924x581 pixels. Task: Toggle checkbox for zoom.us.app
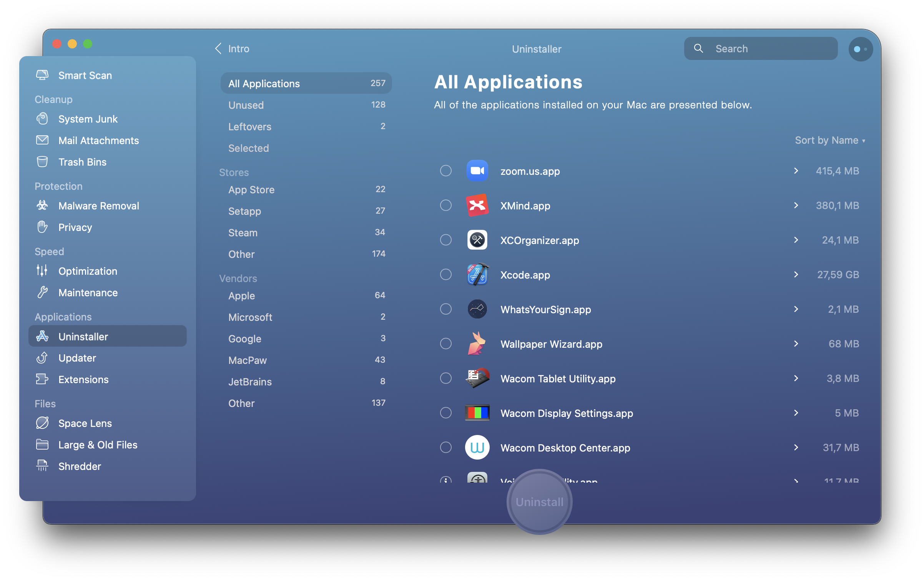pyautogui.click(x=445, y=171)
